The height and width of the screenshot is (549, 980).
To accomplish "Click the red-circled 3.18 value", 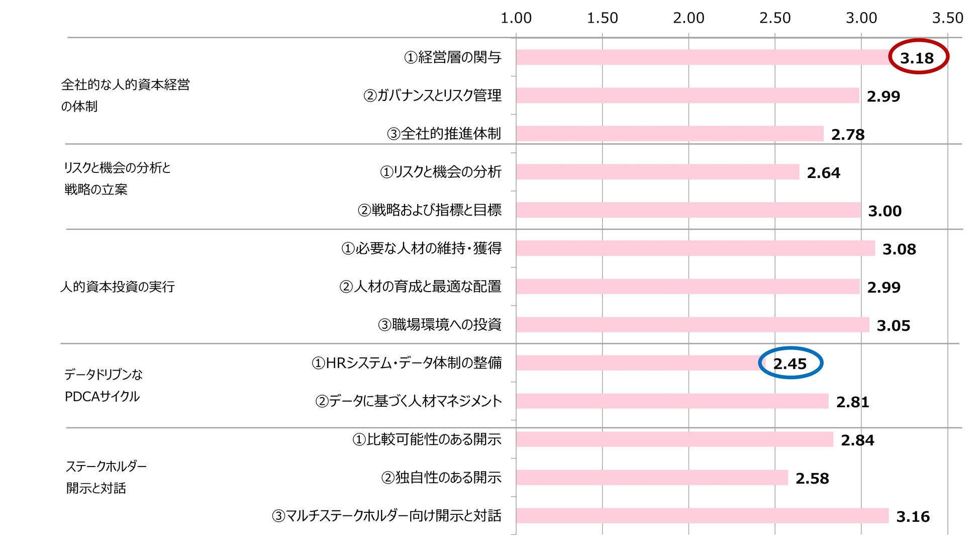I will point(917,58).
